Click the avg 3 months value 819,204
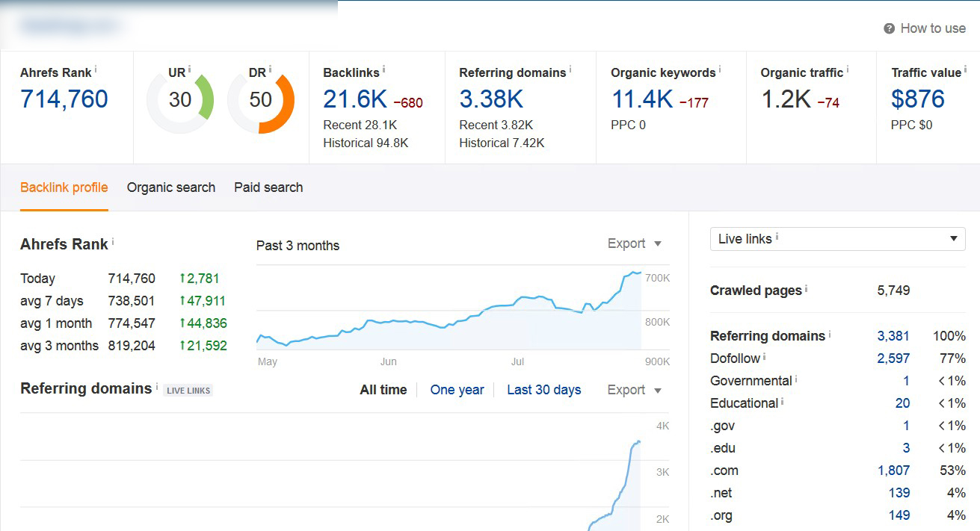The height and width of the screenshot is (531, 980). pos(132,346)
